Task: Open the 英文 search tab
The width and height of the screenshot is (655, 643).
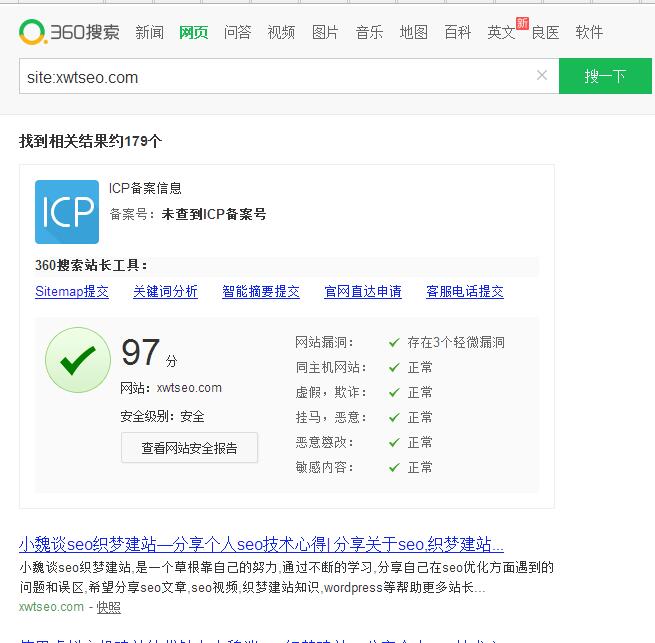Action: [x=501, y=33]
